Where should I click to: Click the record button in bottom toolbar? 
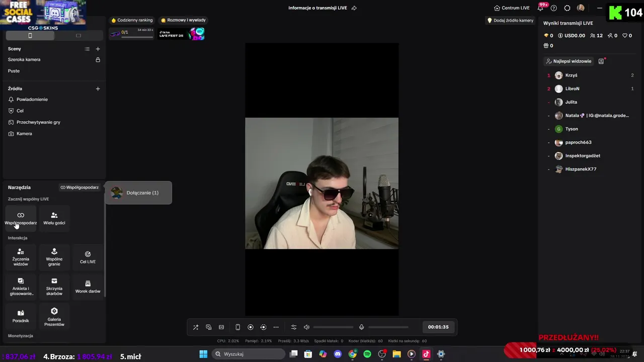(x=251, y=327)
